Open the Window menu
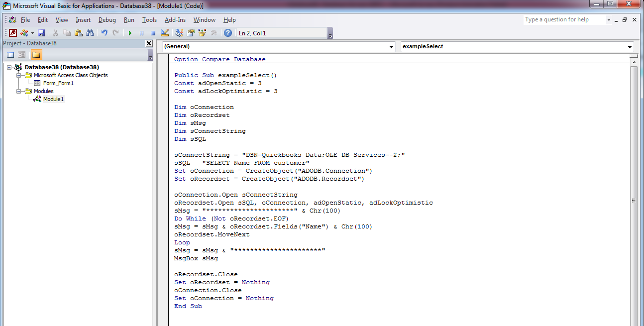Image resolution: width=644 pixels, height=326 pixels. pos(205,20)
